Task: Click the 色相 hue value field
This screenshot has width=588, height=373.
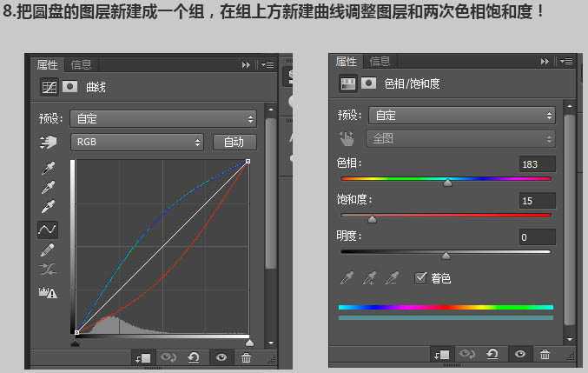Action: 537,164
